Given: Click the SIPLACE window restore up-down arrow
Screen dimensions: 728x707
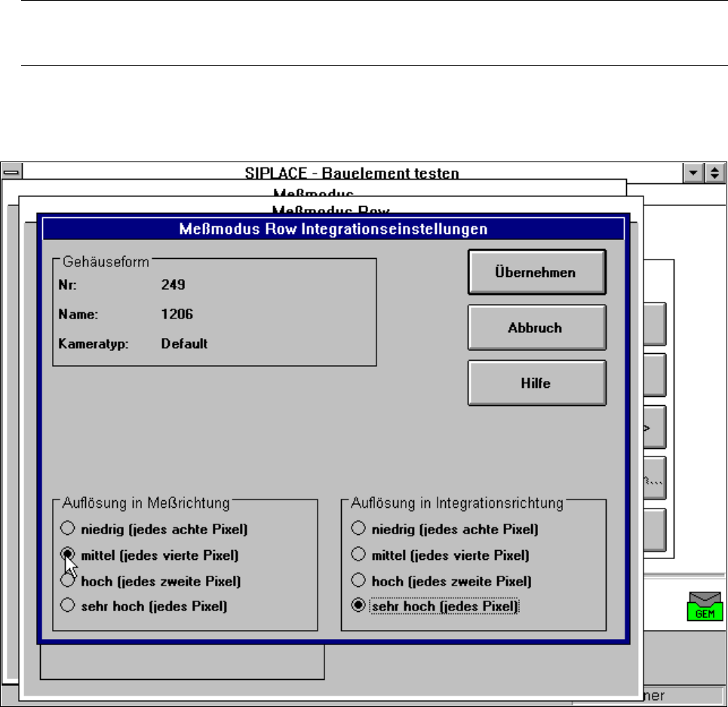Looking at the screenshot, I should tap(715, 173).
